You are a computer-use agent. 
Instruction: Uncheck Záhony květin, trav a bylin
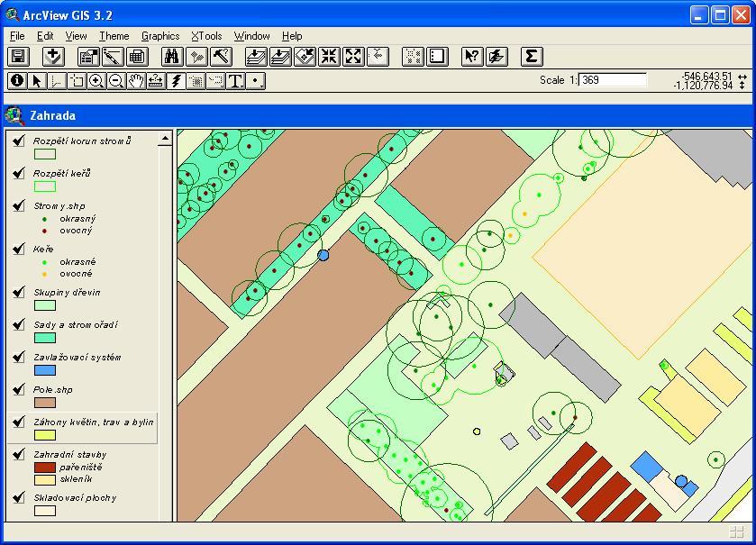[19, 422]
